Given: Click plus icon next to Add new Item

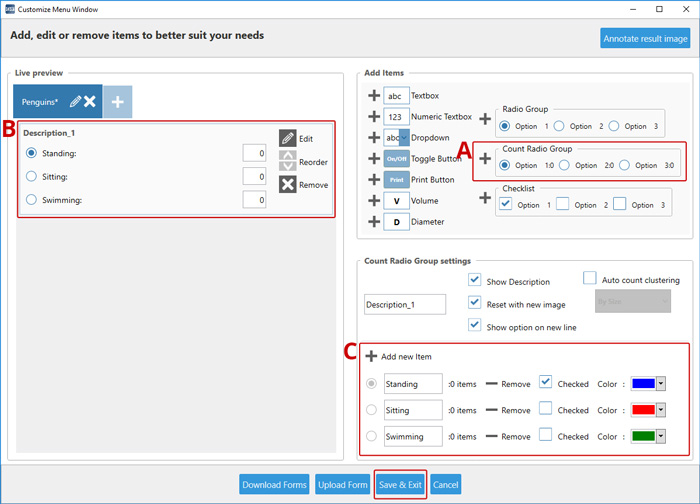Looking at the screenshot, I should point(371,356).
